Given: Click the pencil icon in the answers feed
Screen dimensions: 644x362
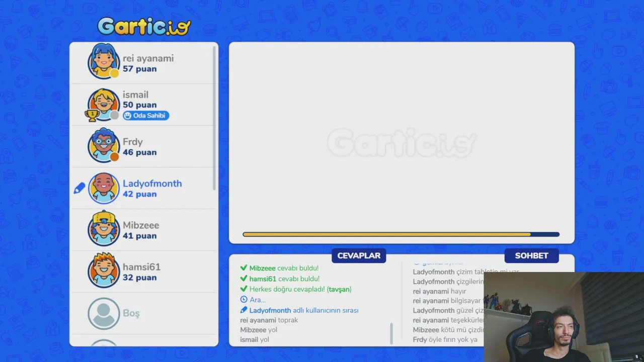Looking at the screenshot, I should click(x=244, y=310).
